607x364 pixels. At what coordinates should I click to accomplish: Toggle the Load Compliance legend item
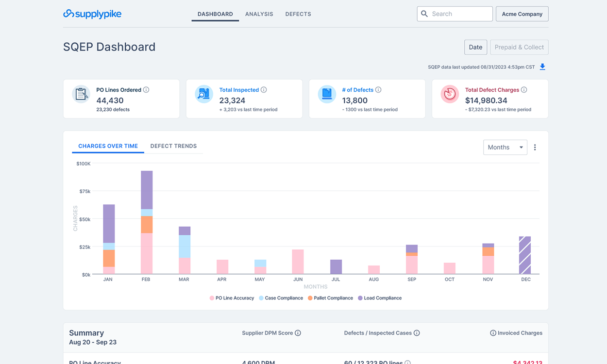[380, 298]
